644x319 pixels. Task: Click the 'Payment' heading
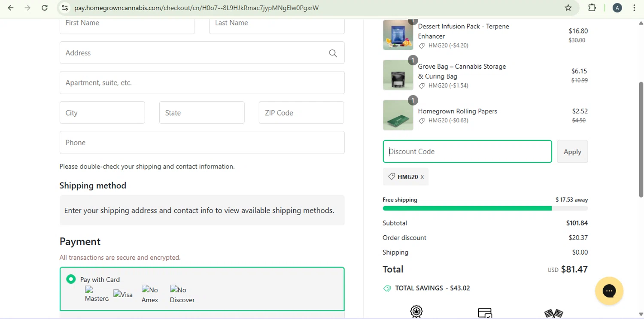(80, 242)
